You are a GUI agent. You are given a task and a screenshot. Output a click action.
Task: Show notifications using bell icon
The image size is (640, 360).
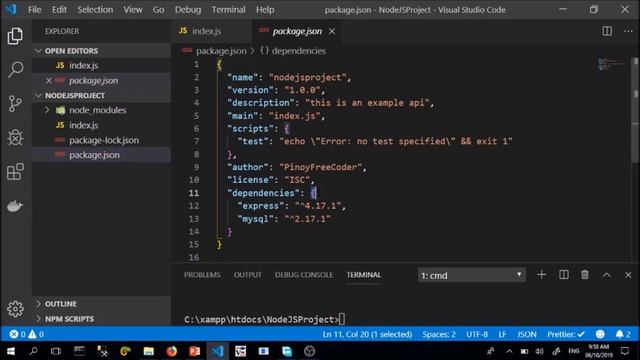pos(623,334)
